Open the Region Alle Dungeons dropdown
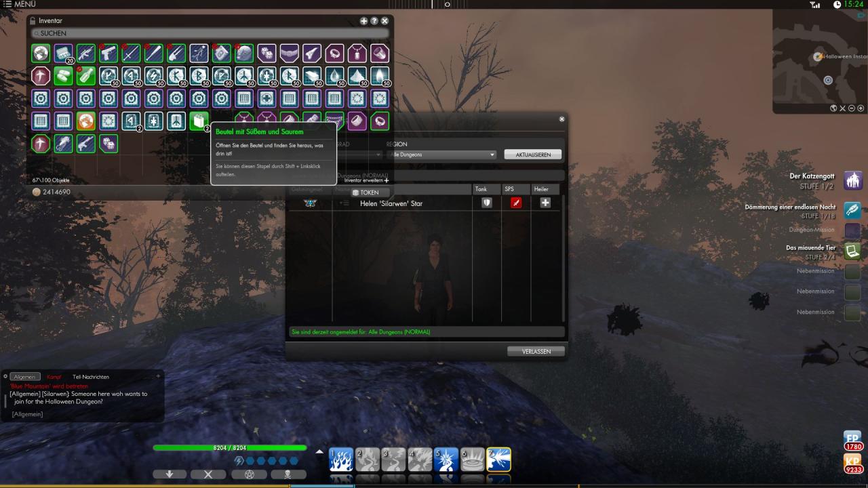 tap(441, 155)
